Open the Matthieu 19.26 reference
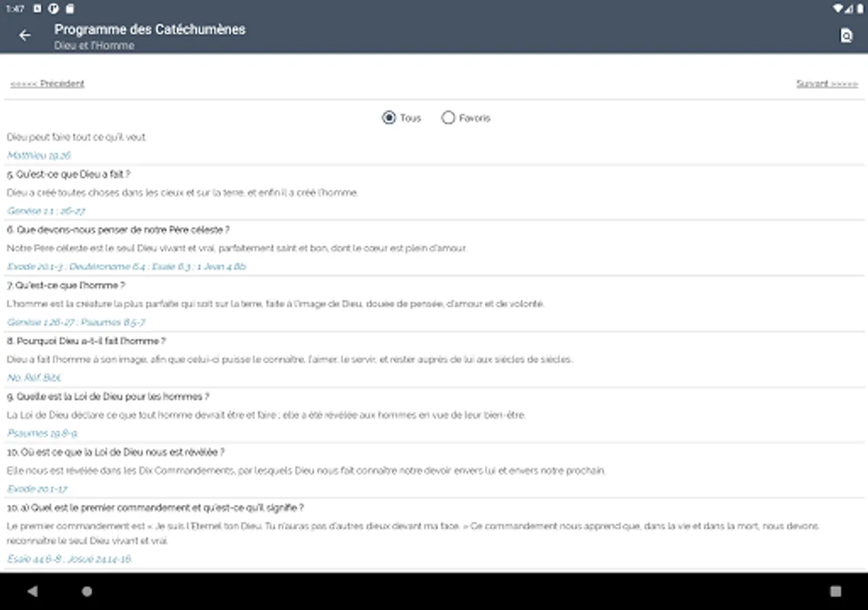Screen dimensions: 868x610 (x=39, y=155)
